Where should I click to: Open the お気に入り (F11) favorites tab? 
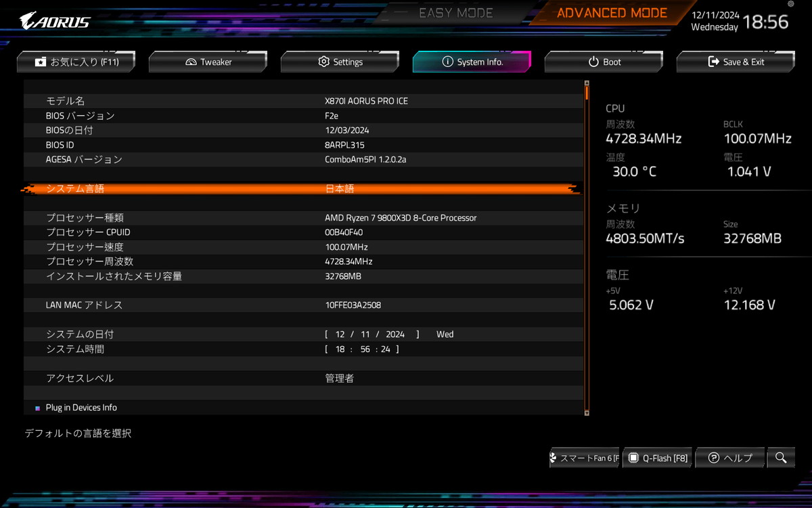click(x=76, y=62)
